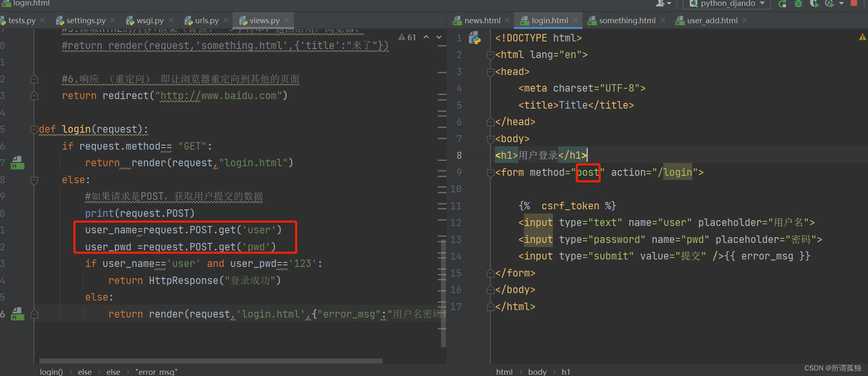Click the {% csrf_token %} template tag
The height and width of the screenshot is (376, 868).
pyautogui.click(x=567, y=206)
